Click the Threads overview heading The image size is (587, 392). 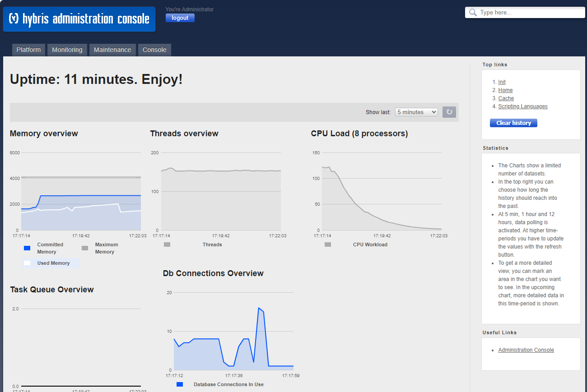[184, 134]
